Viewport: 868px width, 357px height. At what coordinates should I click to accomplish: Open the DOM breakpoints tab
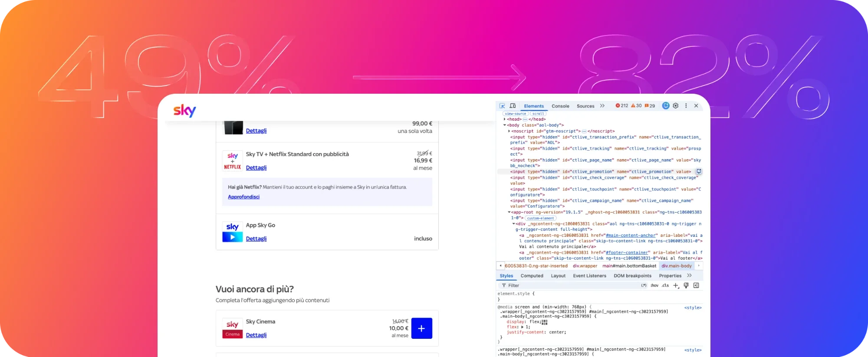pos(632,276)
